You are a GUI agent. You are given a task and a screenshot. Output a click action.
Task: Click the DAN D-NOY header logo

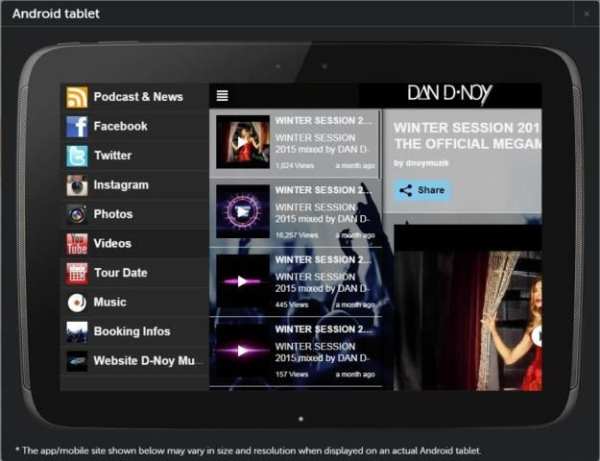pos(450,94)
